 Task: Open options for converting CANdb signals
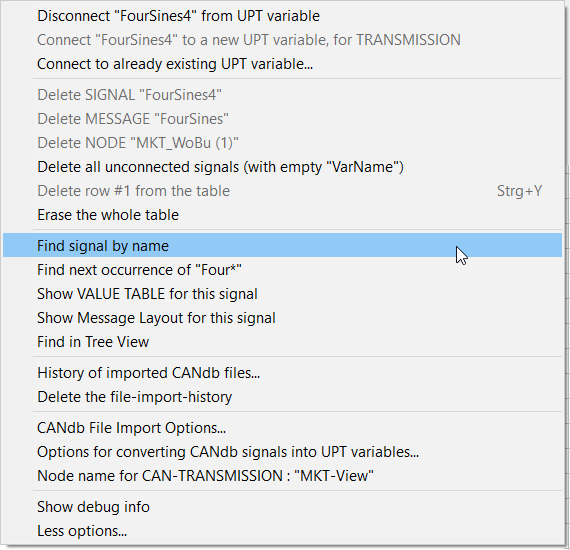click(282, 452)
